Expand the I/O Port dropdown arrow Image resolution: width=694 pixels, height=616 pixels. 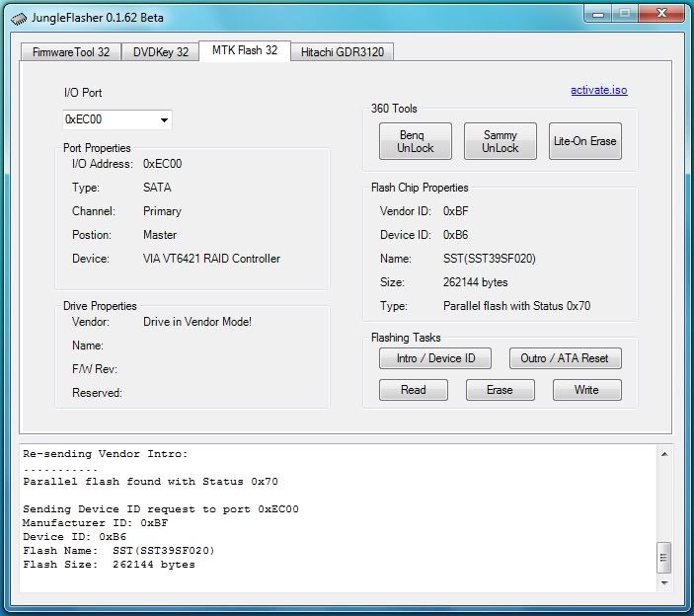point(164,119)
